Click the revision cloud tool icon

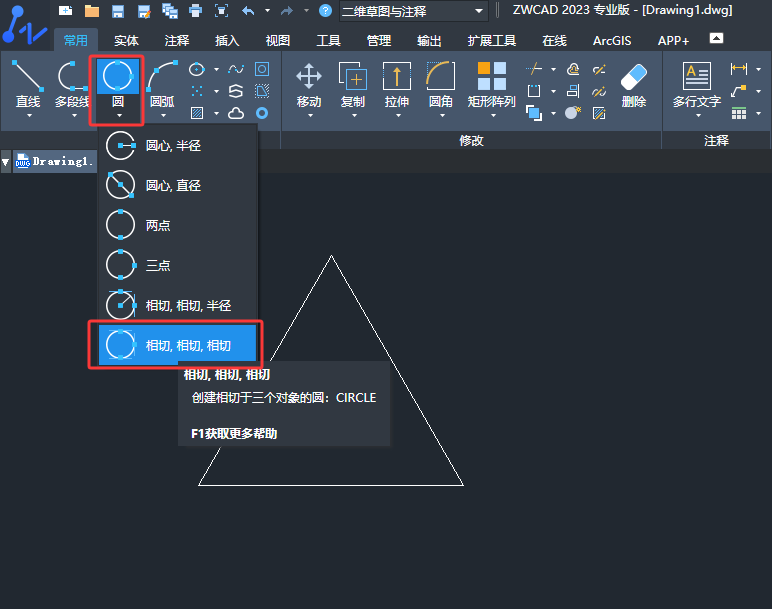click(236, 113)
